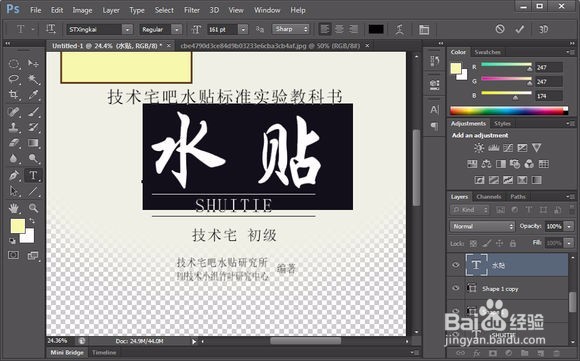Open the 161 pt font size dropdown

(x=243, y=29)
